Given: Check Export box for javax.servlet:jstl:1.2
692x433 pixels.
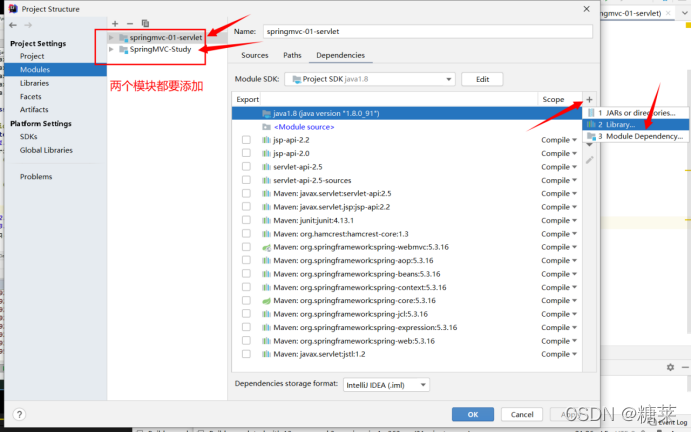Looking at the screenshot, I should tap(246, 354).
